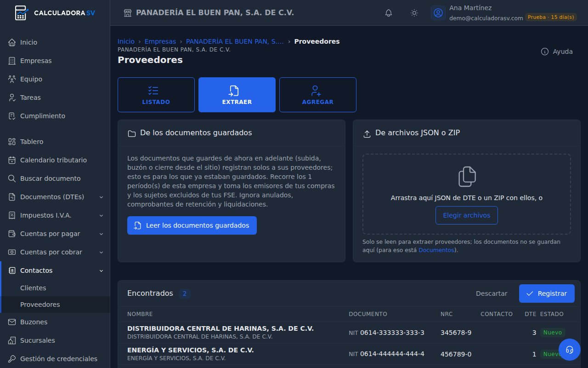
Task: Expand Cuentas por pagar chevron
Action: 102,234
